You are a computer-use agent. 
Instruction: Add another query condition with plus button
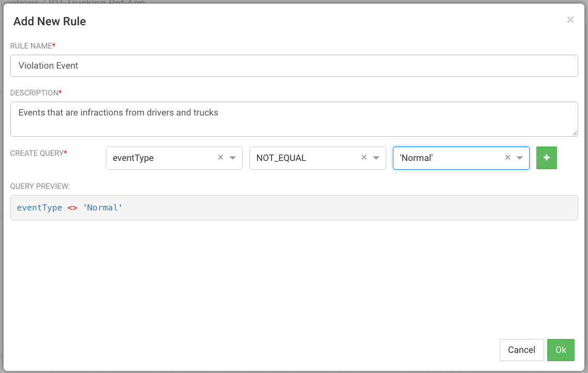pyautogui.click(x=546, y=158)
